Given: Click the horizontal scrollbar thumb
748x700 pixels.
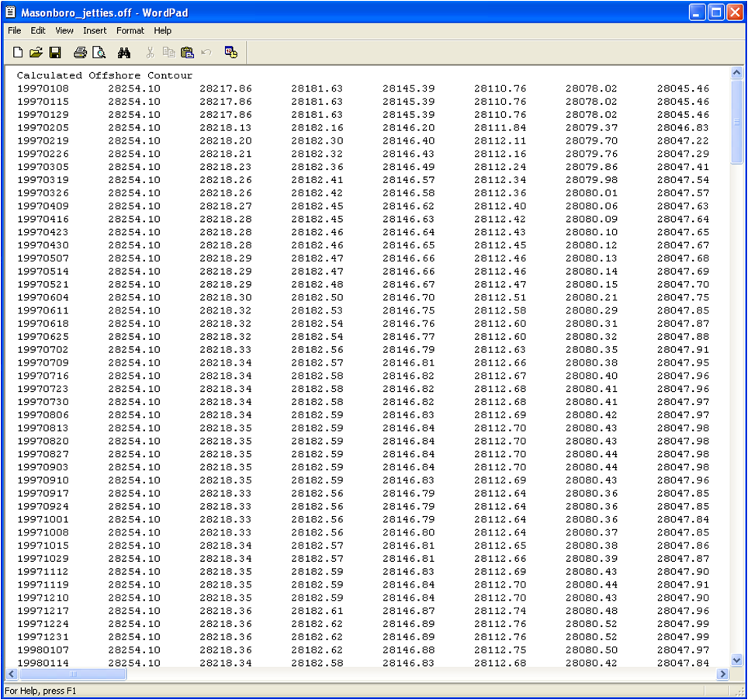Looking at the screenshot, I should pos(73,674).
